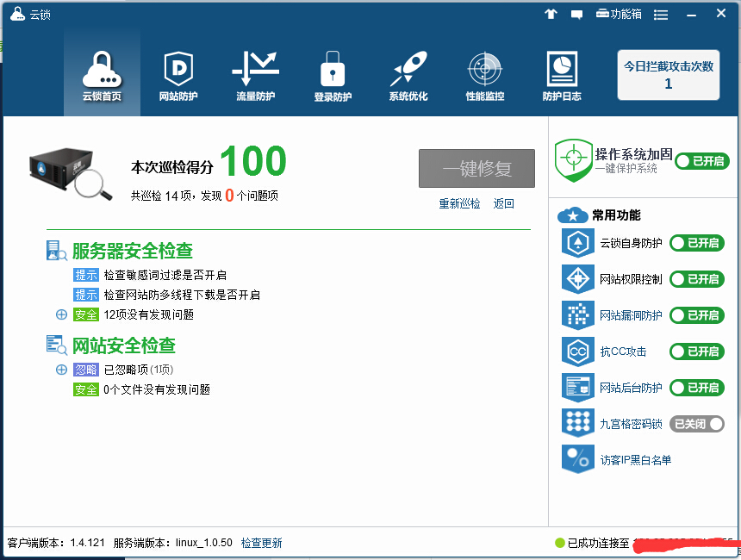Enable the 九宫格密码锁 toggle
Screen dimensions: 741x560
pyautogui.click(x=697, y=424)
